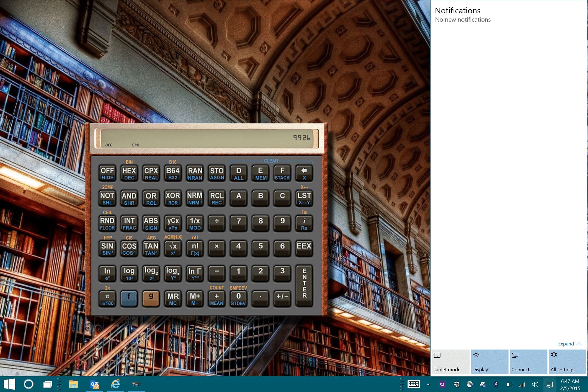Open Cortana circle in taskbar

(29, 384)
